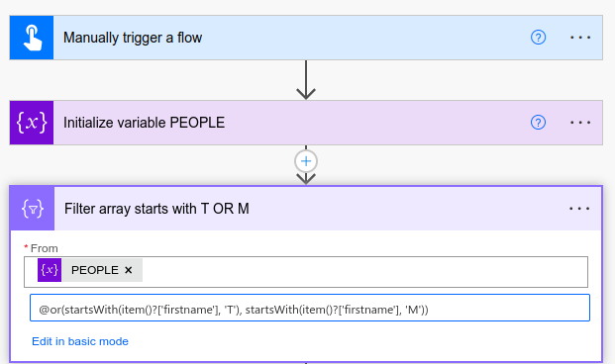Click the PEOPLE token variable icon
This screenshot has height=364, width=615.
coord(50,270)
